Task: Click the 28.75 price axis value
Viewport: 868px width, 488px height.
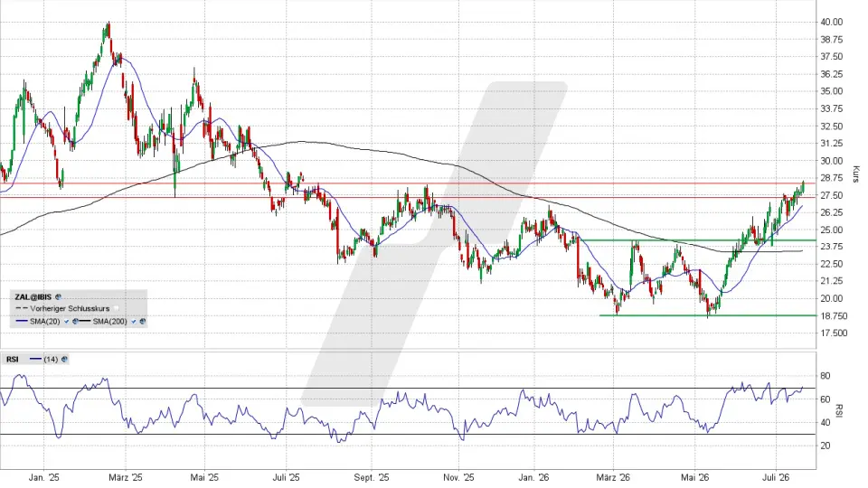Action: tap(832, 178)
